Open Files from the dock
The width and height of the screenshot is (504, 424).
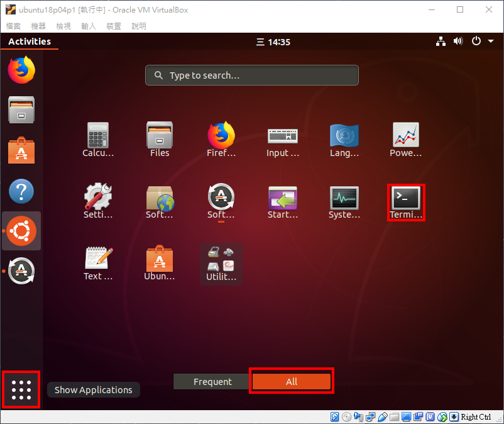(x=21, y=109)
